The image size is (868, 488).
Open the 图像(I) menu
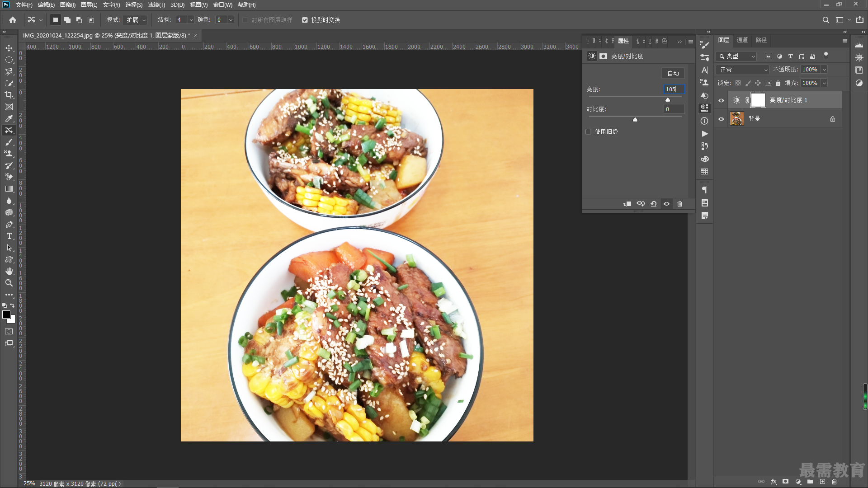68,5
